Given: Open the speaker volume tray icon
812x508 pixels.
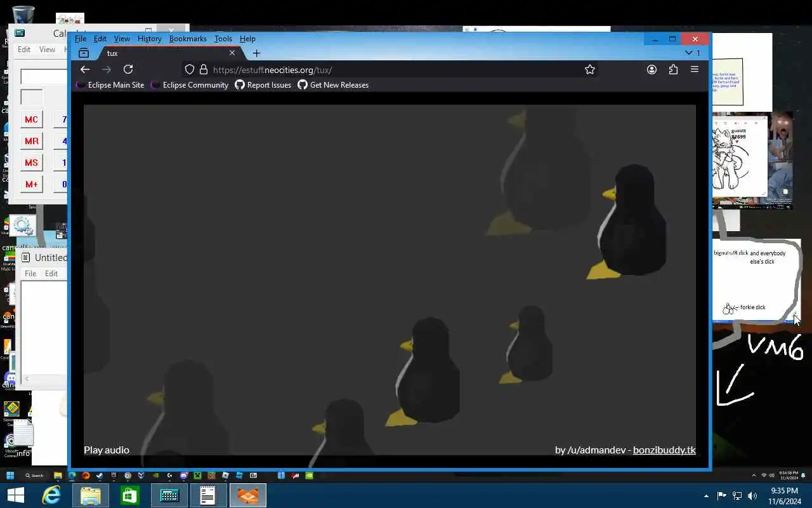Looking at the screenshot, I should click(x=752, y=496).
